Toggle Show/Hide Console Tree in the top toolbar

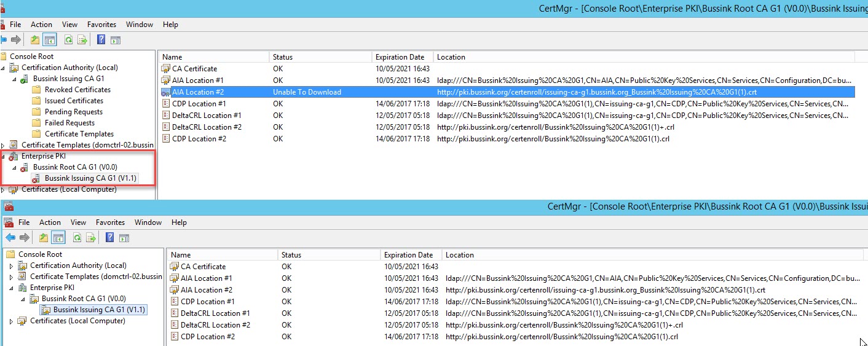[50, 40]
